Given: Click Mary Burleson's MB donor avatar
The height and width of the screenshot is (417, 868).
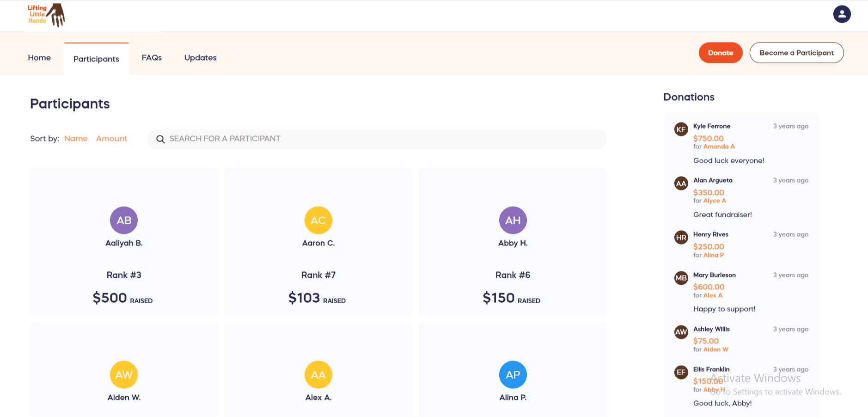Looking at the screenshot, I should 681,278.
